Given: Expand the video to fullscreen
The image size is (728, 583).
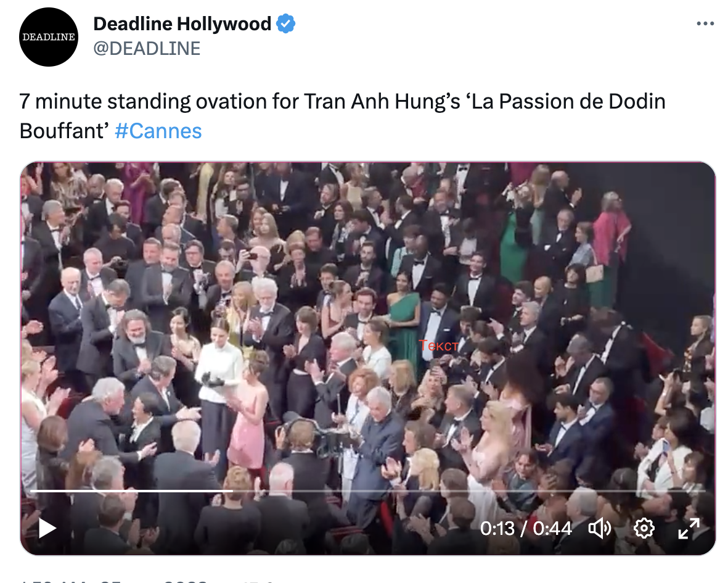Looking at the screenshot, I should 689,529.
